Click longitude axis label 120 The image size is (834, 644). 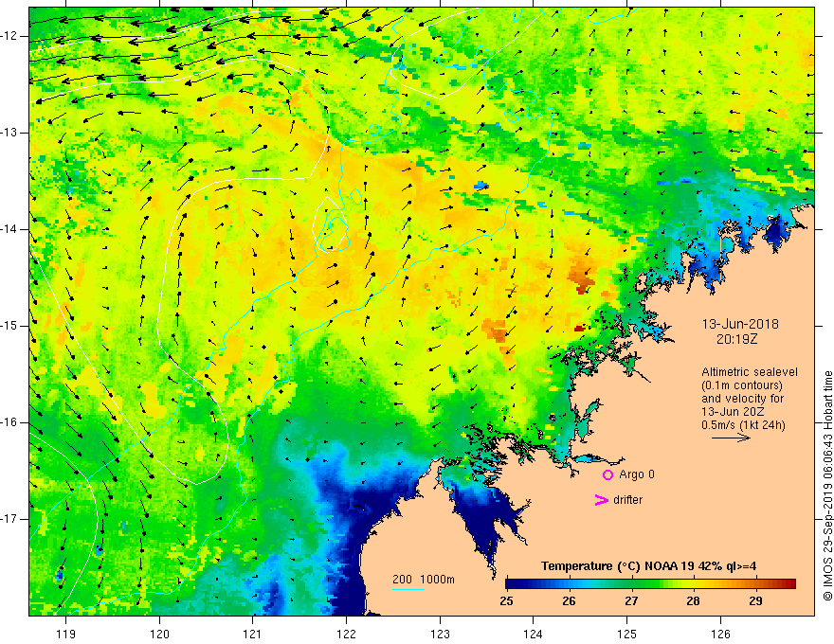point(159,634)
